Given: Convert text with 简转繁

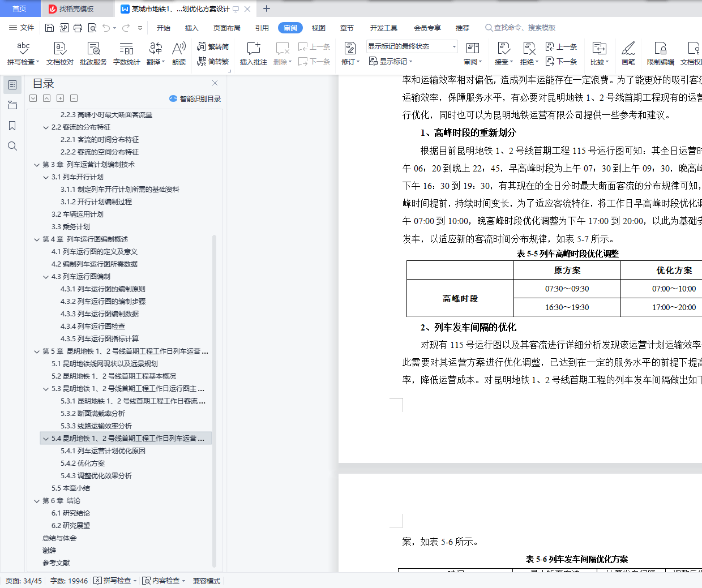Looking at the screenshot, I should tap(213, 61).
